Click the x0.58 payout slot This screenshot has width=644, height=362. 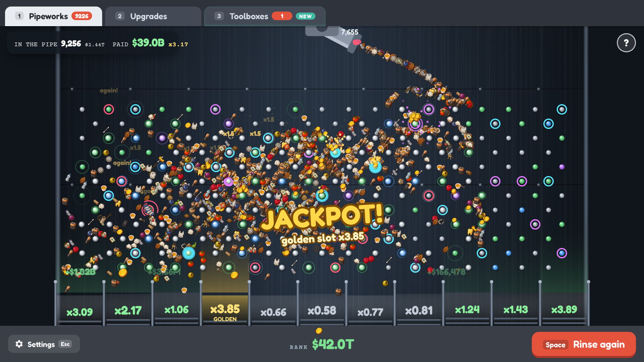[x=322, y=310]
